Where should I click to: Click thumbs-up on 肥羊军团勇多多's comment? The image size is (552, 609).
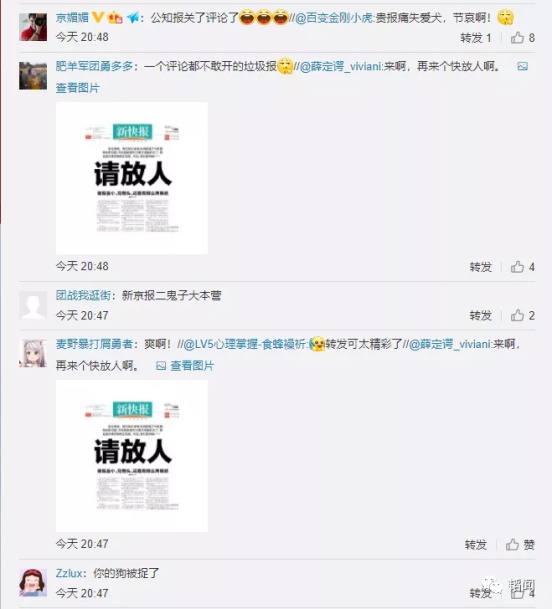coord(517,267)
